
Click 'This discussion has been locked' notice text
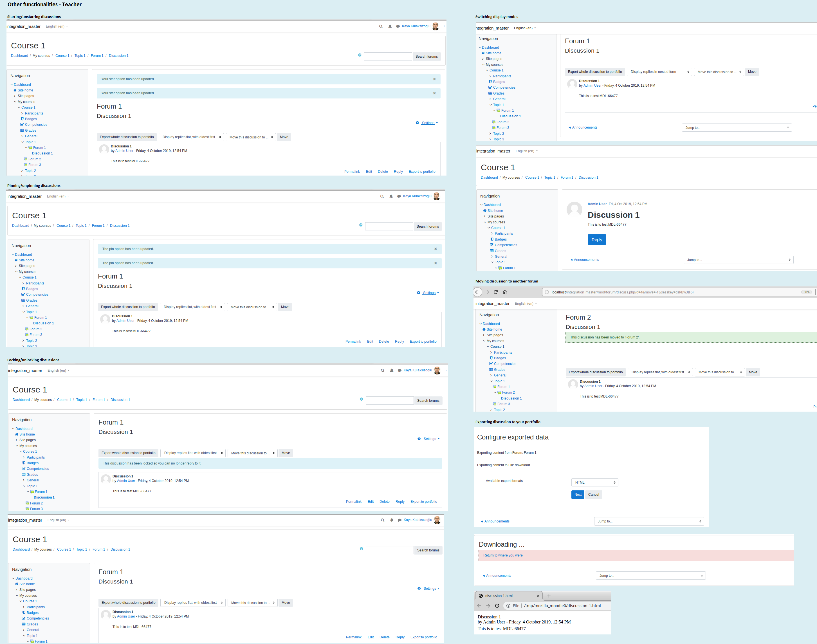coord(152,463)
